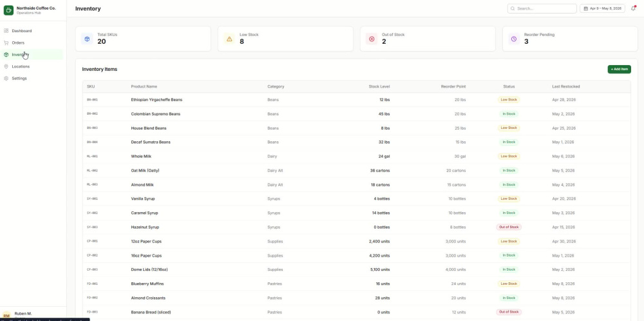Click the House Blend Beans product name
Image resolution: width=644 pixels, height=321 pixels.
(x=149, y=128)
